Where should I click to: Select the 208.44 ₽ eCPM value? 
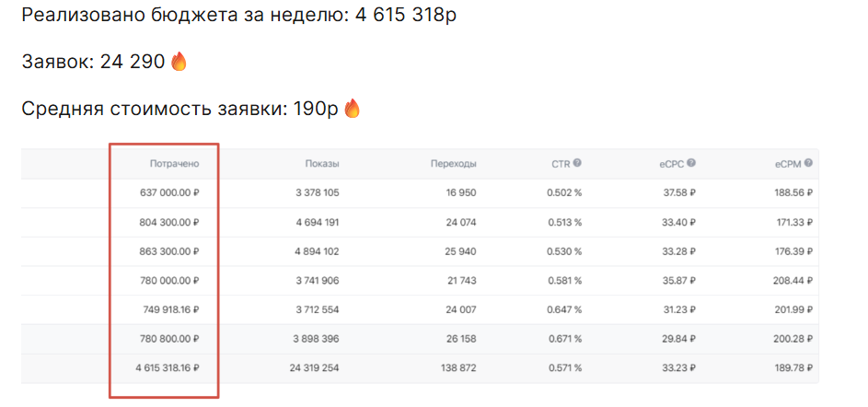click(791, 281)
